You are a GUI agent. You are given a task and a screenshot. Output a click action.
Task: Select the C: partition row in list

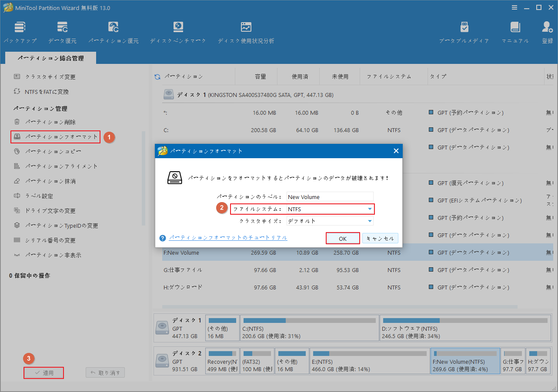pos(358,130)
